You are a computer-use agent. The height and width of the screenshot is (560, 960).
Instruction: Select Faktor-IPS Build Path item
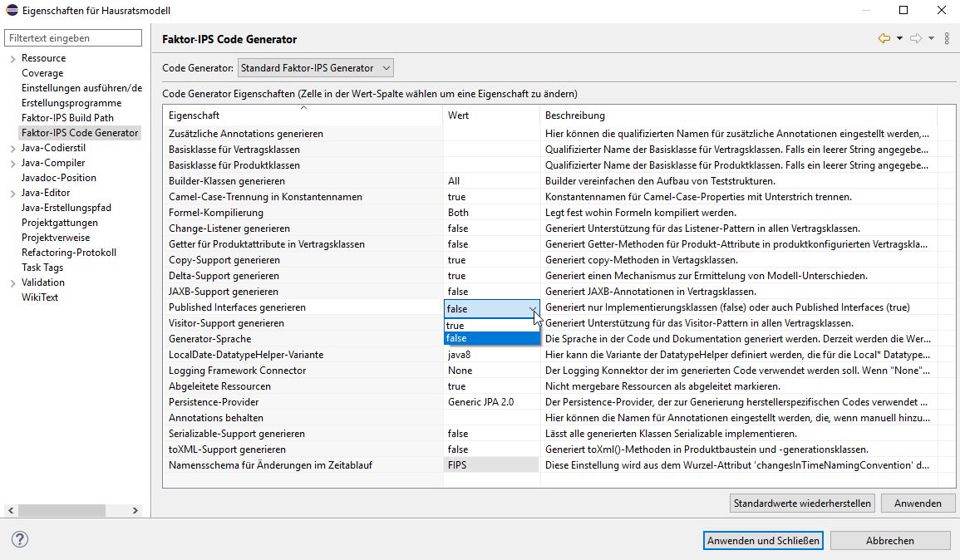67,117
